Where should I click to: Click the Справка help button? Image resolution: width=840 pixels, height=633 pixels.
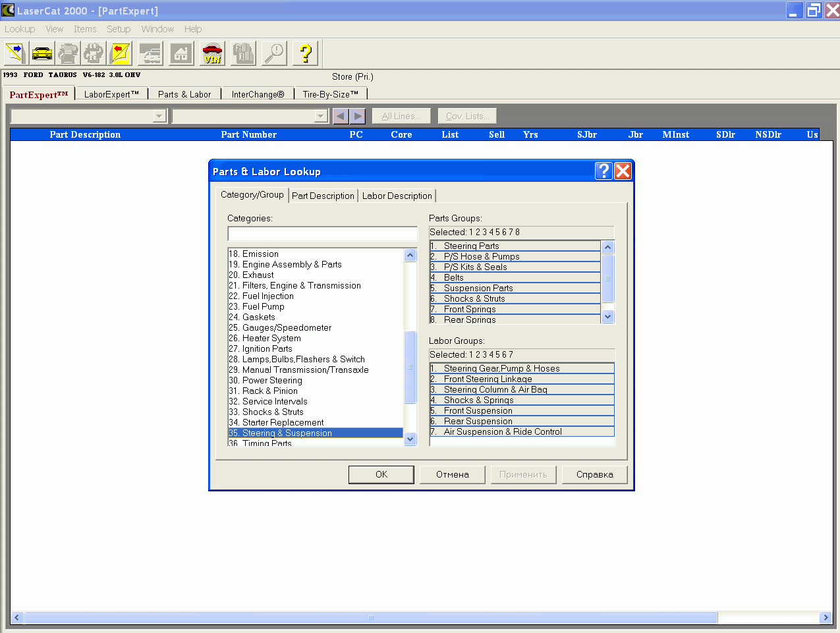click(595, 474)
